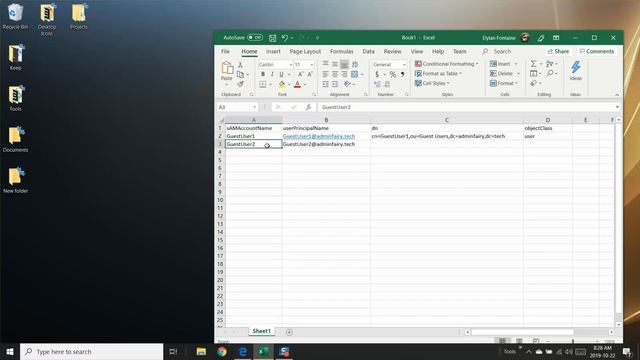This screenshot has width=640, height=360.
Task: Open the Font Color dropdown arrow
Action: 305,84
